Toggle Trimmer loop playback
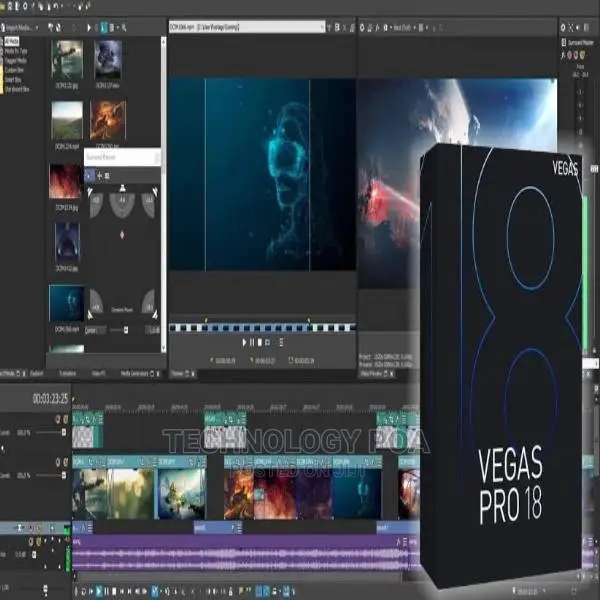Viewport: 600px width, 600px height. [x=267, y=342]
